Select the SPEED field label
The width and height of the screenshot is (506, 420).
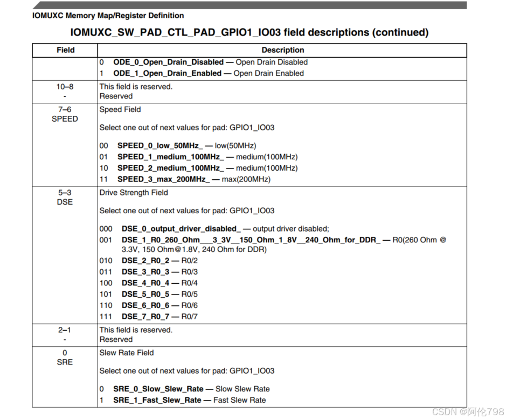65,119
